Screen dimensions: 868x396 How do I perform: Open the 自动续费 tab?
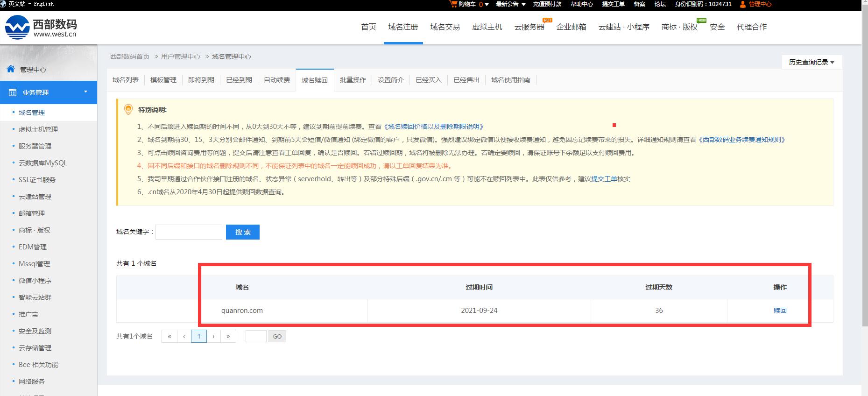pos(277,80)
